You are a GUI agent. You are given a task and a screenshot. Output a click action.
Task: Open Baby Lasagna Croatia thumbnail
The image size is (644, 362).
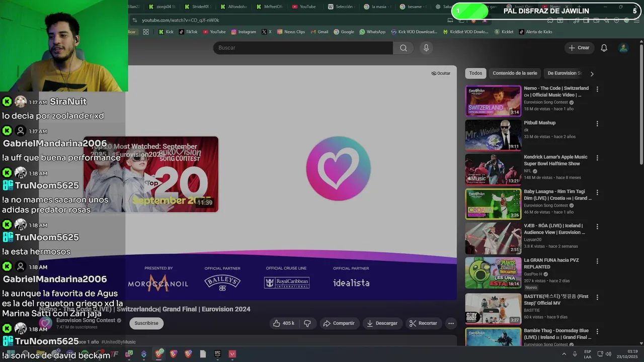point(493,204)
